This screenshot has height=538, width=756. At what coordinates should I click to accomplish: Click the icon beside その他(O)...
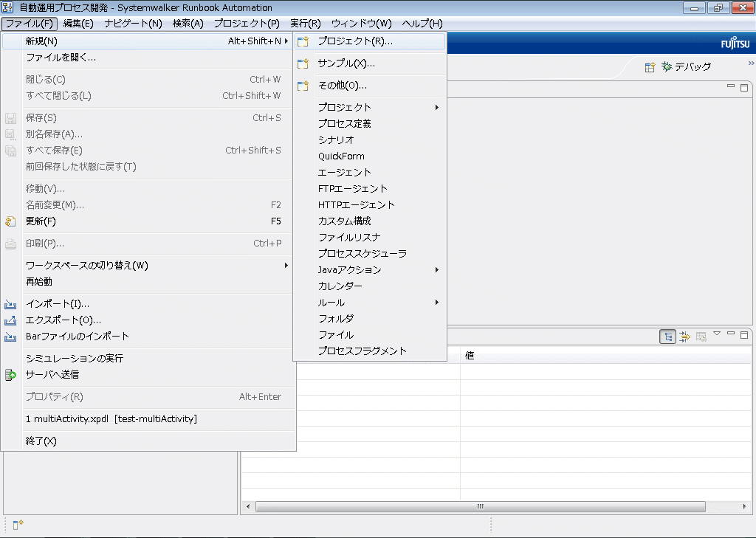pos(303,86)
